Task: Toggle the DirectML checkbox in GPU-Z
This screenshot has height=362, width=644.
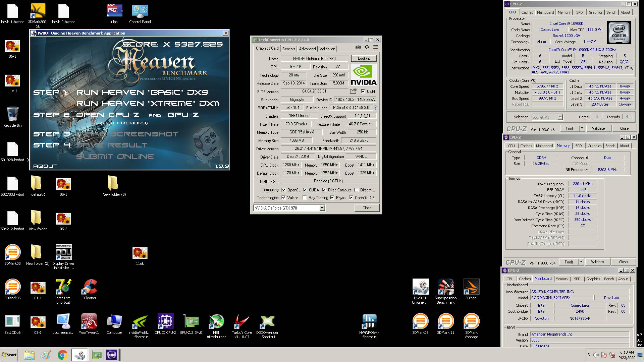Action: tap(356, 190)
